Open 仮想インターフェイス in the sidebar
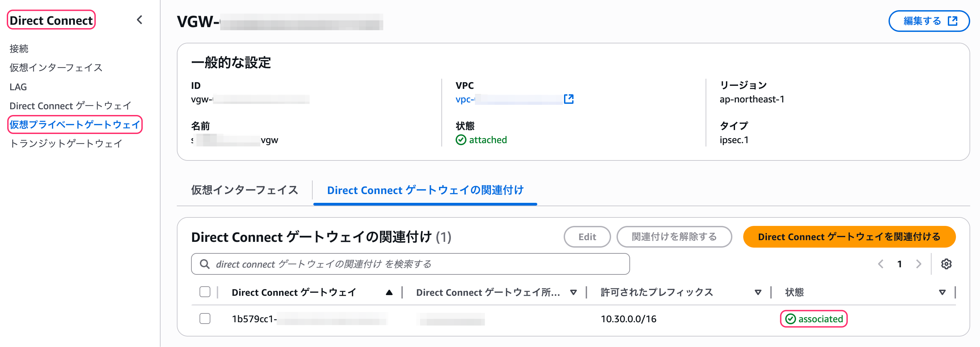Image resolution: width=980 pixels, height=347 pixels. (56, 68)
